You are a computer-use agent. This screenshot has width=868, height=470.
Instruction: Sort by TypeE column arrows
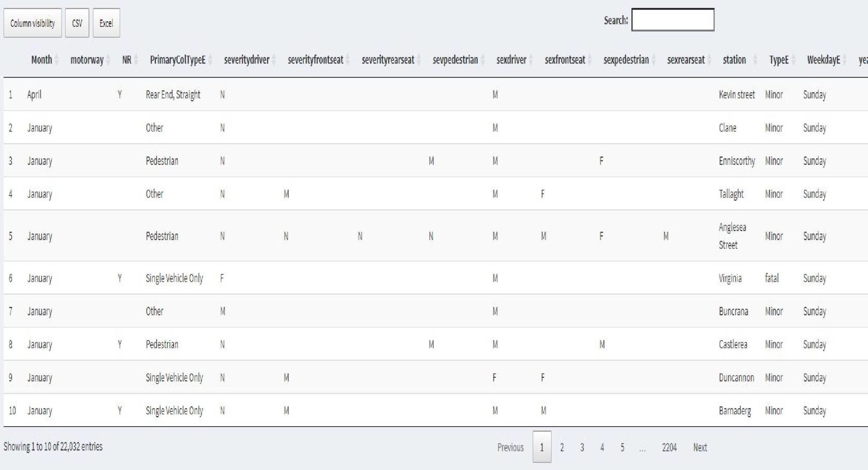click(x=794, y=60)
